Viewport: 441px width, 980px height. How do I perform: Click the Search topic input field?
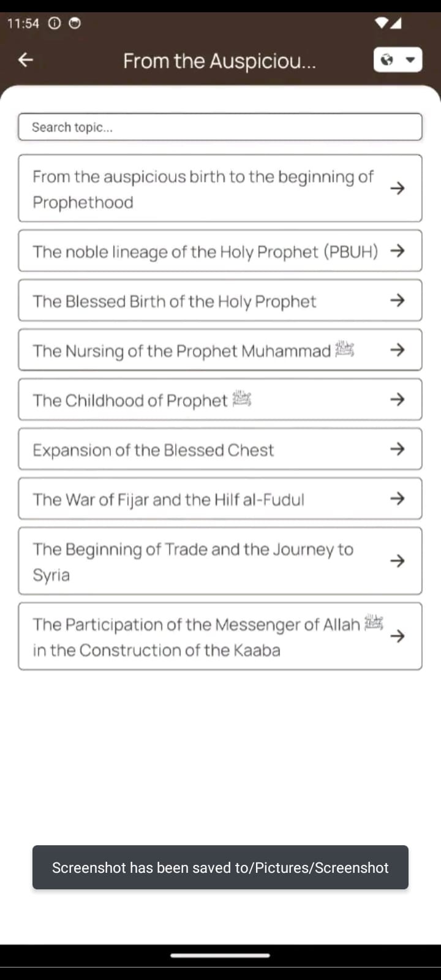(x=220, y=127)
